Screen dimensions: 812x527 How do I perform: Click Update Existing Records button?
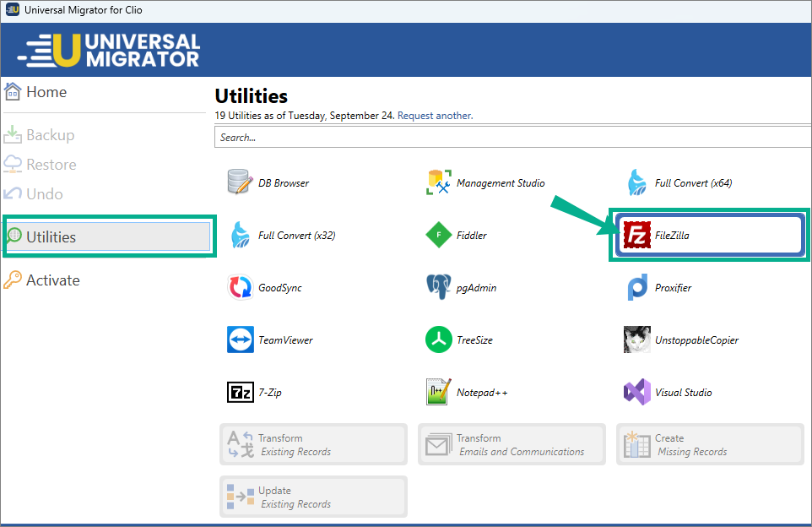313,497
